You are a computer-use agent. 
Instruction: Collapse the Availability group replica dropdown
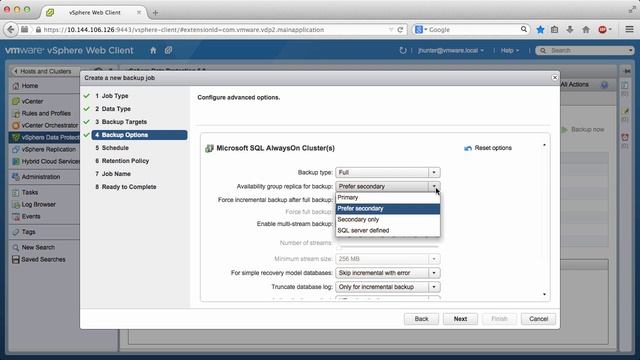(434, 187)
